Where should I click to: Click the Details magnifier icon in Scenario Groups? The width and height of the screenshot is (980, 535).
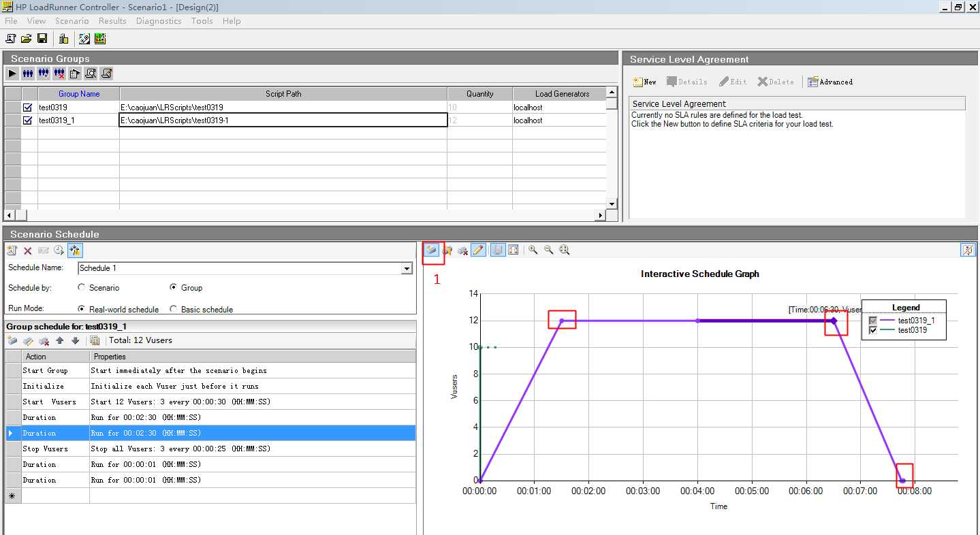(x=91, y=74)
